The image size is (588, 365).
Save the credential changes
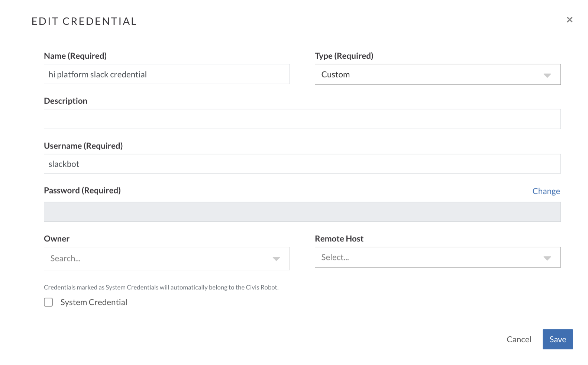tap(558, 339)
